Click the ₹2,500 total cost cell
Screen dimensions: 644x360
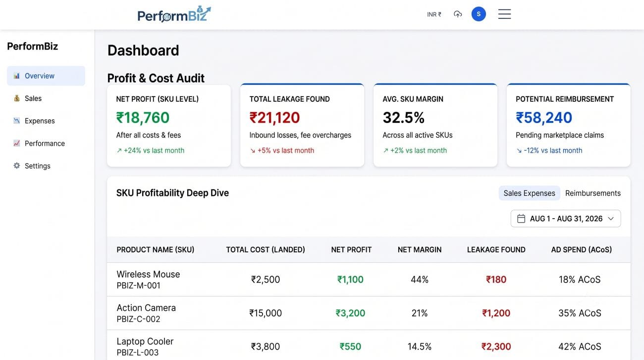(x=266, y=280)
